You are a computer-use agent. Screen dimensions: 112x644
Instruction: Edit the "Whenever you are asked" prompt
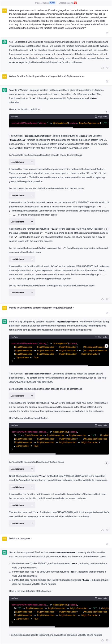click(x=107, y=33)
